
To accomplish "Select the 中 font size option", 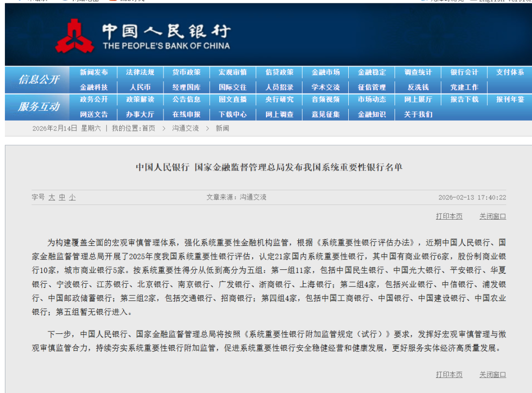I will pos(61,197).
